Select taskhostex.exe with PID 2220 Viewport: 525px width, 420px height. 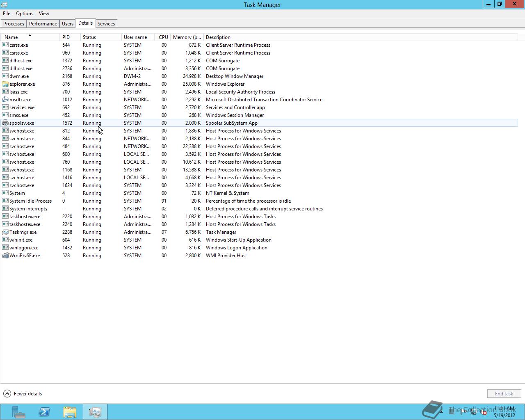point(259,217)
